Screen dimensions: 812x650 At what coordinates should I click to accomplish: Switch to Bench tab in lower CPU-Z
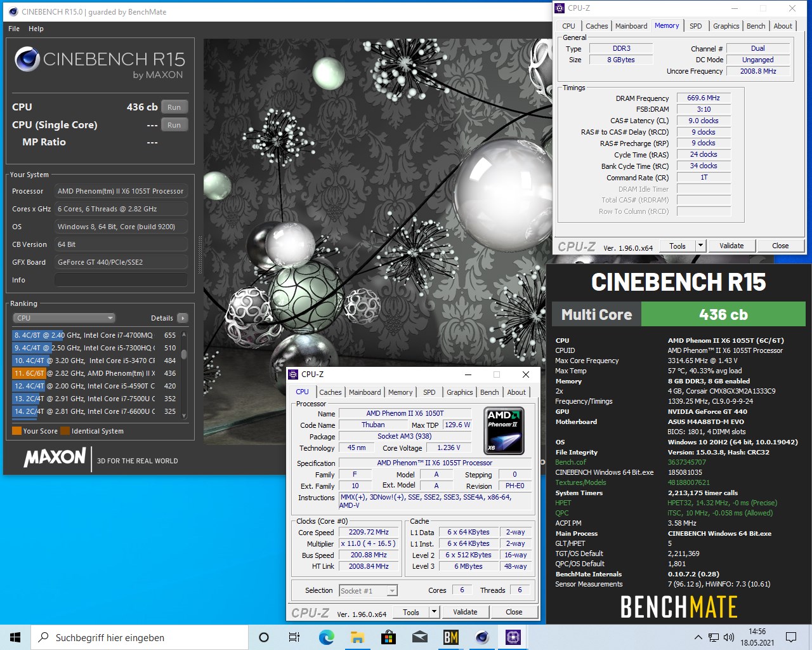489,392
